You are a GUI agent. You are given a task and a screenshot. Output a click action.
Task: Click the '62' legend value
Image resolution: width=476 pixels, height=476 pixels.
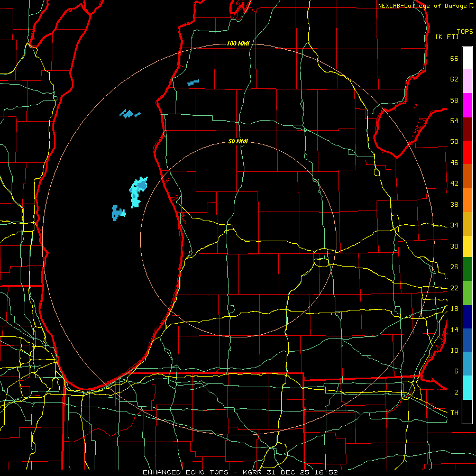[x=454, y=79]
